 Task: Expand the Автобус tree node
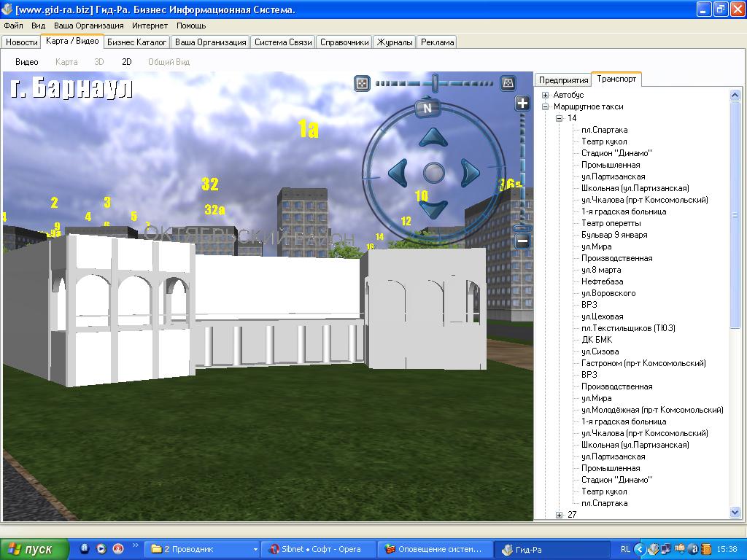[x=545, y=95]
